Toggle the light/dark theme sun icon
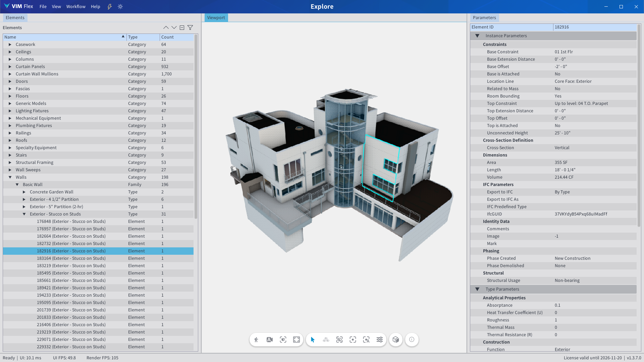 [120, 6]
